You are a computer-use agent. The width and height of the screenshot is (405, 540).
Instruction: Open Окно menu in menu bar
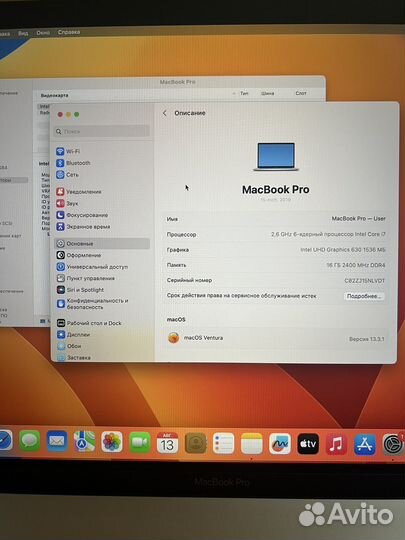[43, 33]
